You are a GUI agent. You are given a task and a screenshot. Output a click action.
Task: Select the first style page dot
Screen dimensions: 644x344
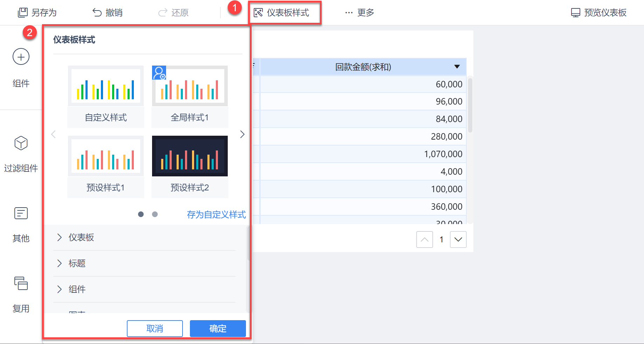[x=141, y=214]
